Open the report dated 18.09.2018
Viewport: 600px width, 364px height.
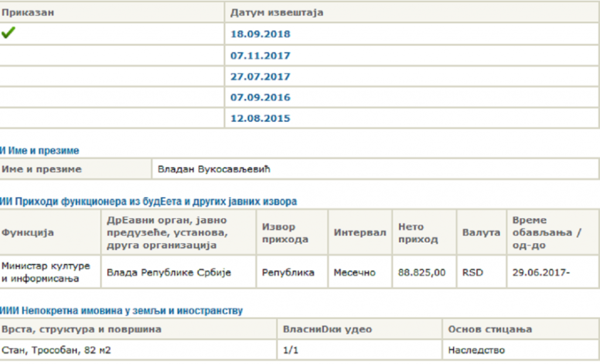[260, 34]
